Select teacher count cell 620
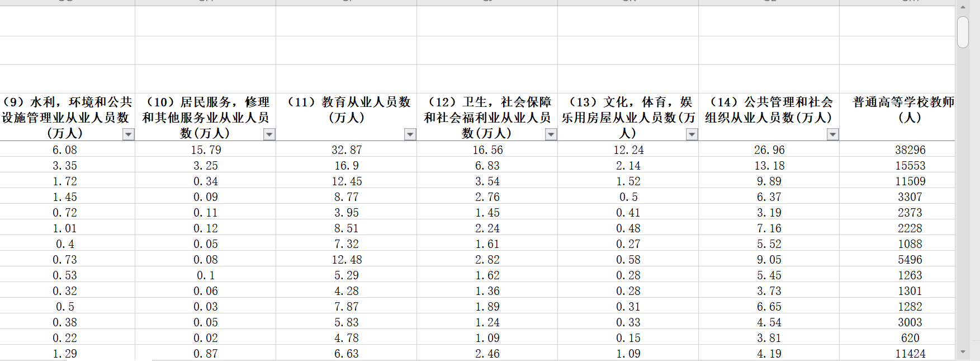980x361 pixels. pyautogui.click(x=897, y=338)
